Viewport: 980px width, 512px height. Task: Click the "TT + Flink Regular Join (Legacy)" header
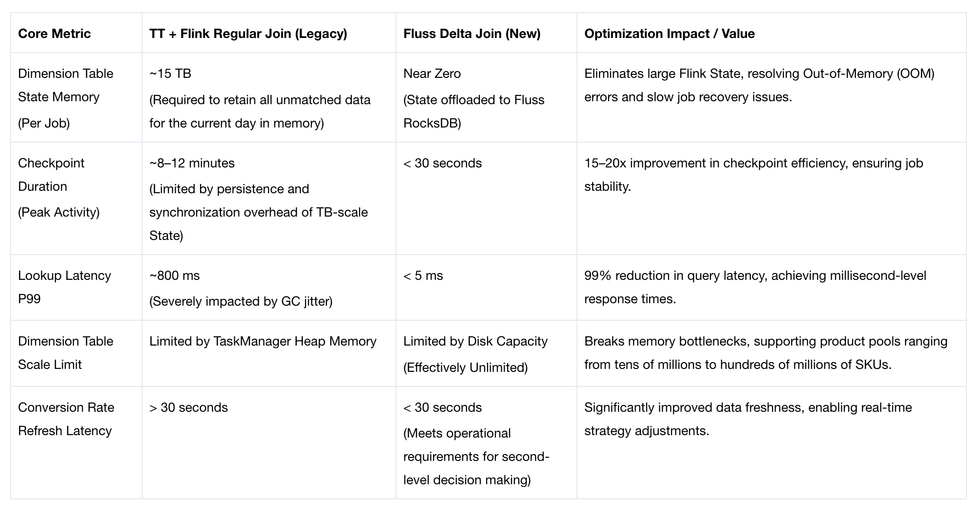tap(248, 34)
